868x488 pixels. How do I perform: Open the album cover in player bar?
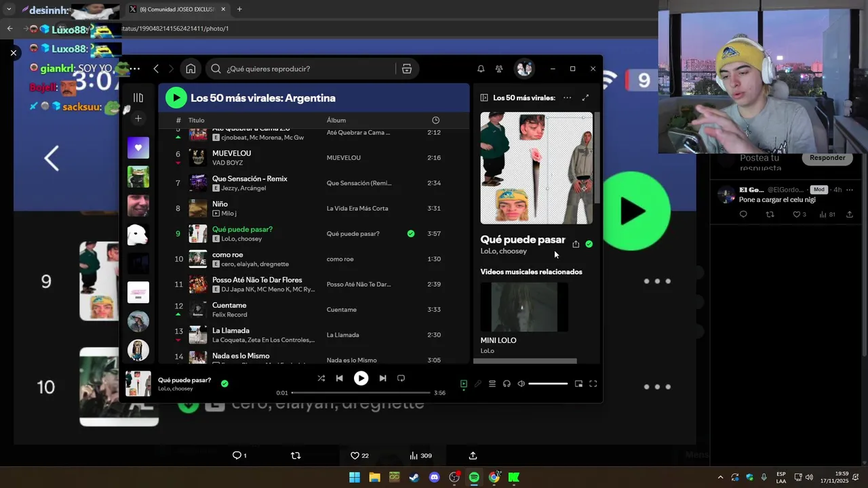pyautogui.click(x=138, y=384)
